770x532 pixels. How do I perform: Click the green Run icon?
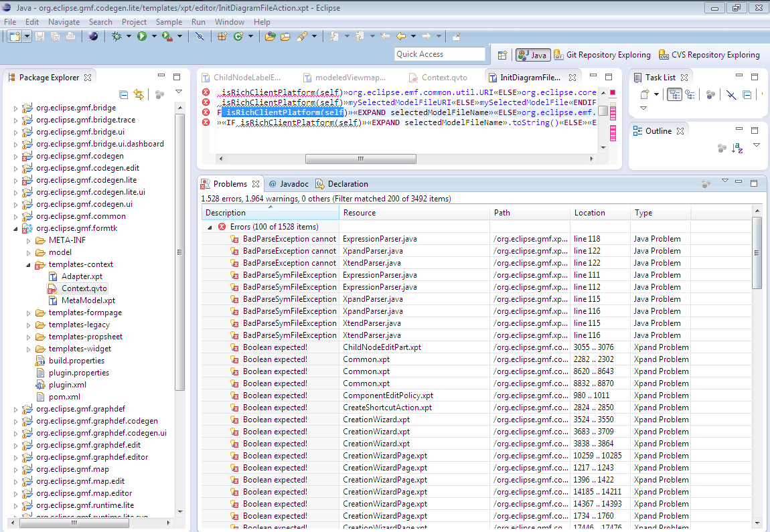tap(142, 36)
